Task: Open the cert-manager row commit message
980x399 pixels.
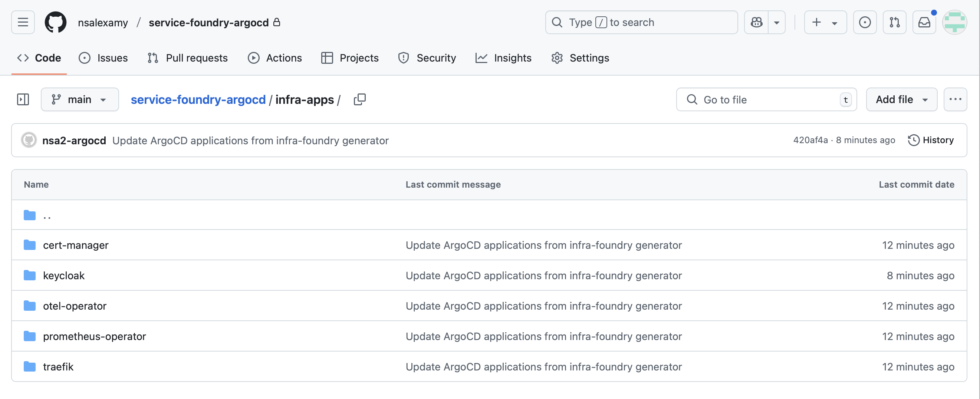Action: tap(544, 245)
